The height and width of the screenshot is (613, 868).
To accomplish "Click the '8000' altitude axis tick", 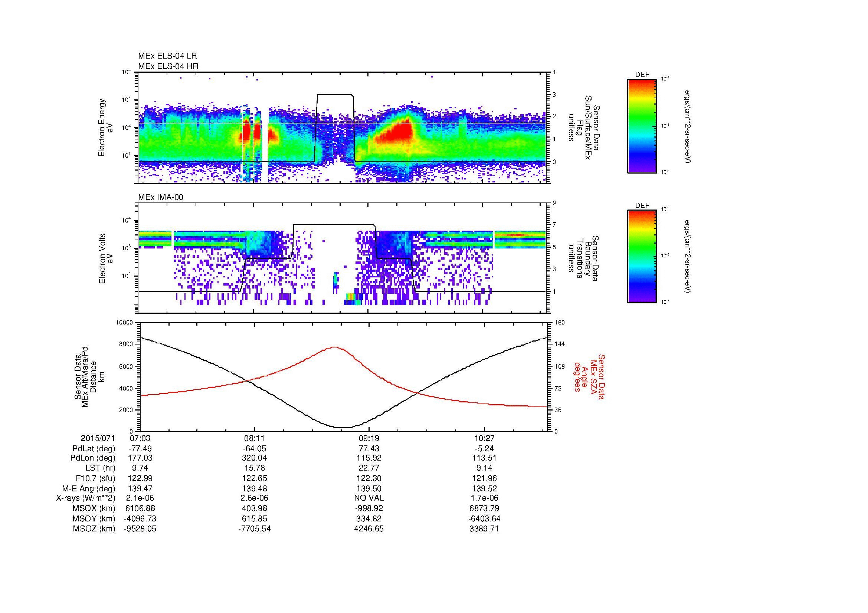I will (127, 344).
